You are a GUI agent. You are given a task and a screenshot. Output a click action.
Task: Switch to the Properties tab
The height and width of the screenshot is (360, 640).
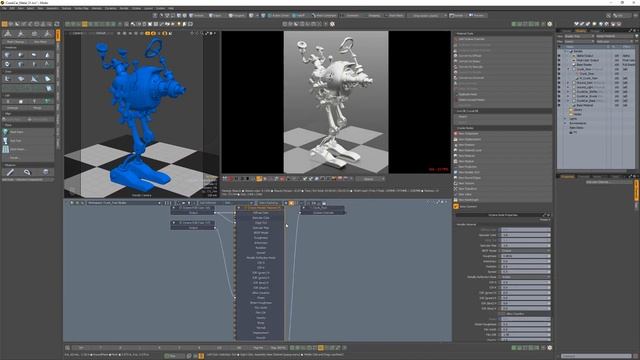point(567,176)
